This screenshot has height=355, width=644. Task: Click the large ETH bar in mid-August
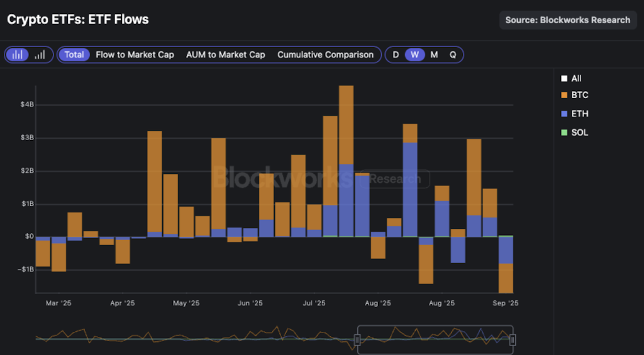pos(410,188)
